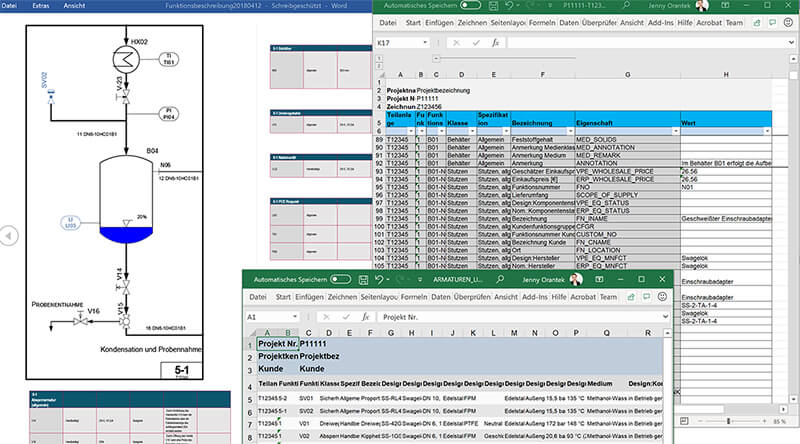Click the formula bar input in the P11111 window

point(645,43)
